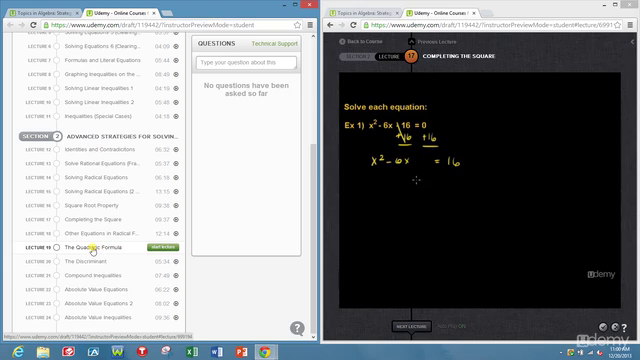Image resolution: width=640 pixels, height=360 pixels.
Task: Click left browser address bar URL
Action: [x=152, y=25]
